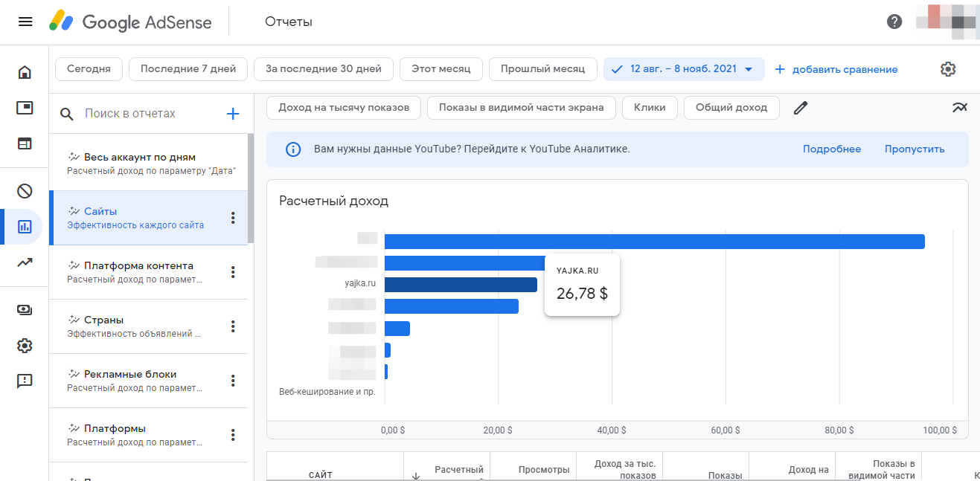Click the yajka.ru bar in chart
The image size is (980, 481).
460,285
